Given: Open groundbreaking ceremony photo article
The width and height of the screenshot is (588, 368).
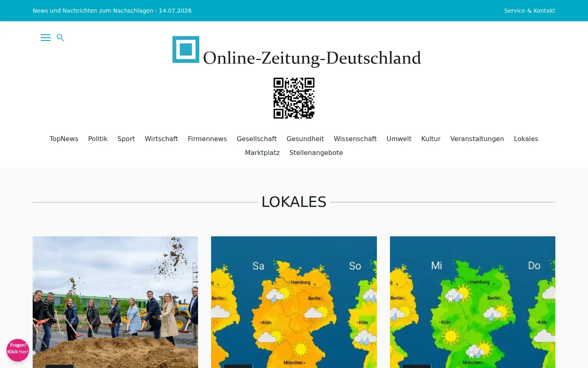Looking at the screenshot, I should tap(115, 302).
